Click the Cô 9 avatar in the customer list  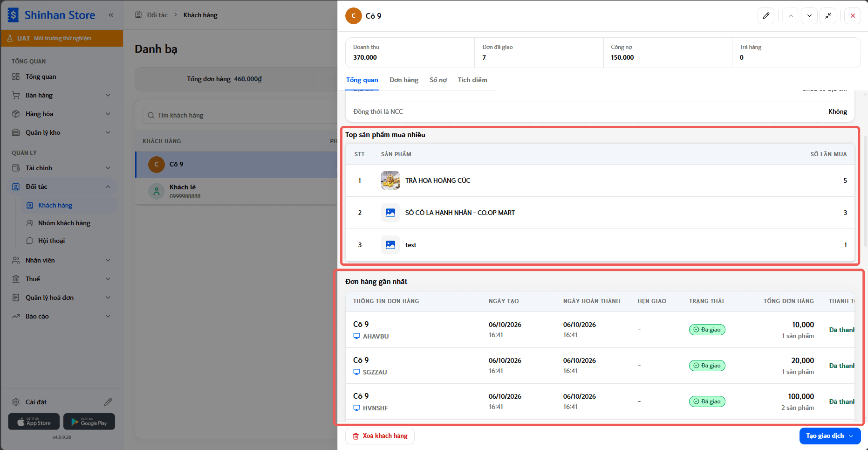tap(157, 164)
